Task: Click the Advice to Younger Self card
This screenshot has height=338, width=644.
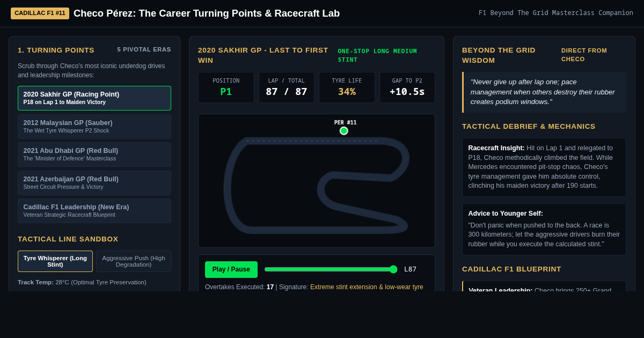Action: pyautogui.click(x=544, y=229)
